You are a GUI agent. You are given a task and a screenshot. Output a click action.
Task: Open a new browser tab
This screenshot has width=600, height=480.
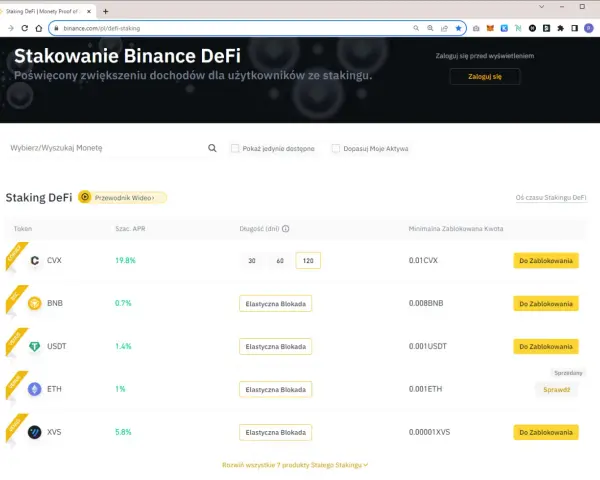106,11
